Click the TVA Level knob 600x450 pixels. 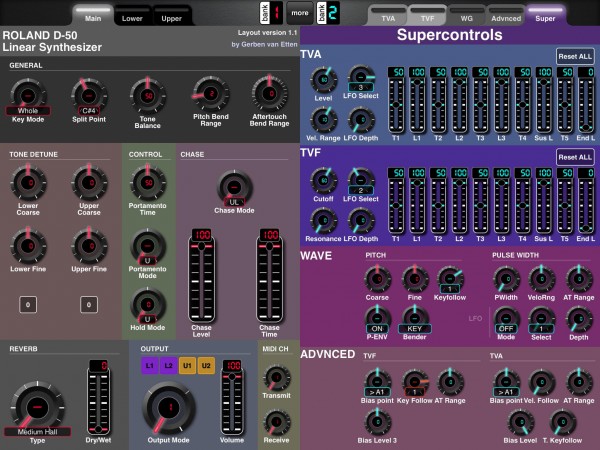[x=324, y=80]
